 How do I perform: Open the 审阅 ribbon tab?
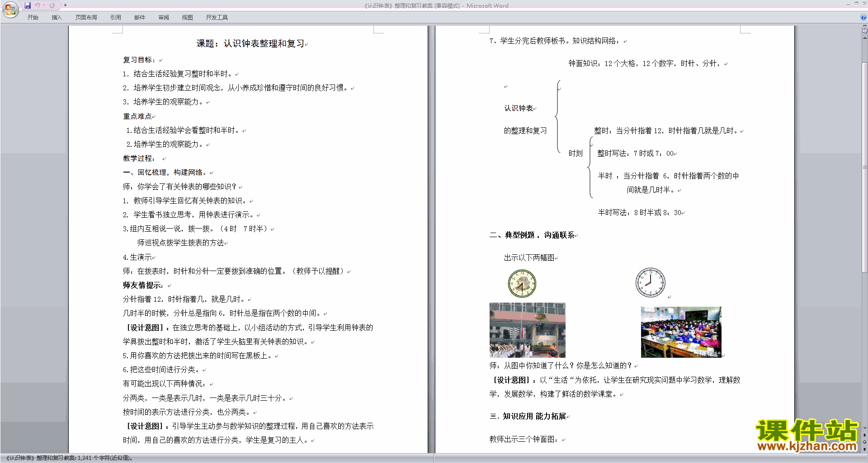pos(164,18)
